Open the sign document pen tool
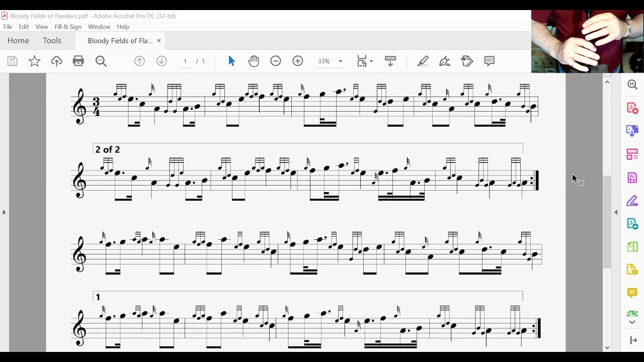 445,61
